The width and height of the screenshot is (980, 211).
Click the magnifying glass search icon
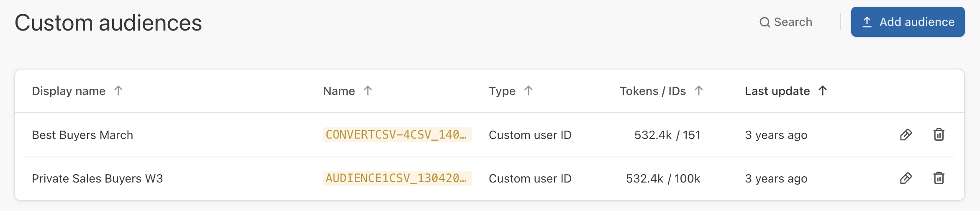(765, 22)
